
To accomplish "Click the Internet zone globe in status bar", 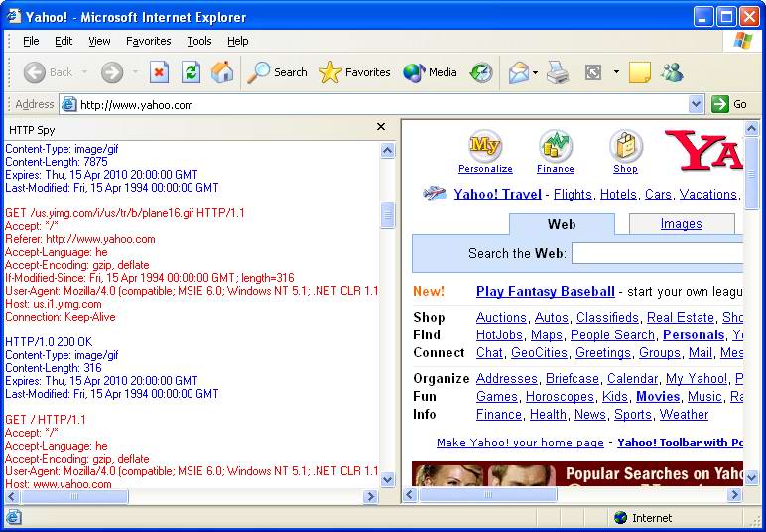I will pos(620,518).
